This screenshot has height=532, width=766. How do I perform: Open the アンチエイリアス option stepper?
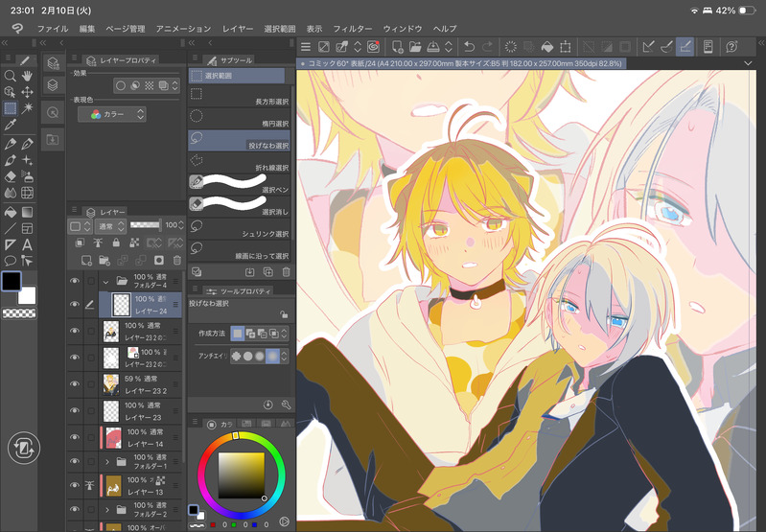point(284,357)
